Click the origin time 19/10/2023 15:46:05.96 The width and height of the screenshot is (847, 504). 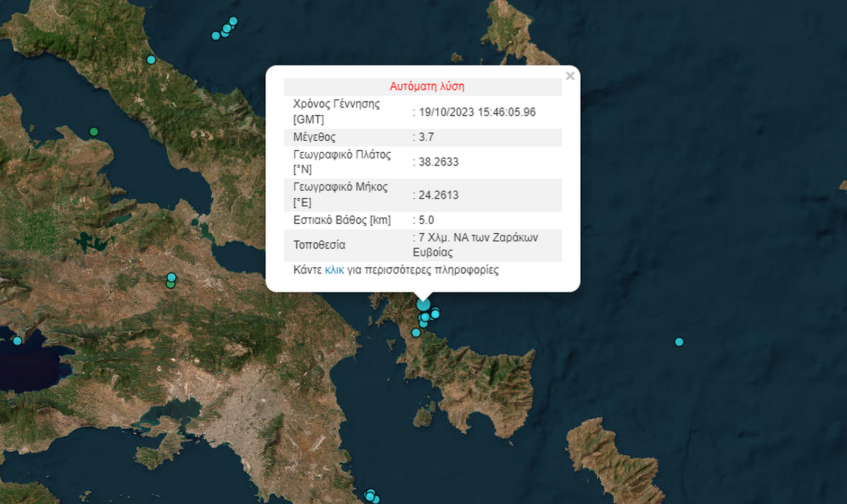[477, 112]
